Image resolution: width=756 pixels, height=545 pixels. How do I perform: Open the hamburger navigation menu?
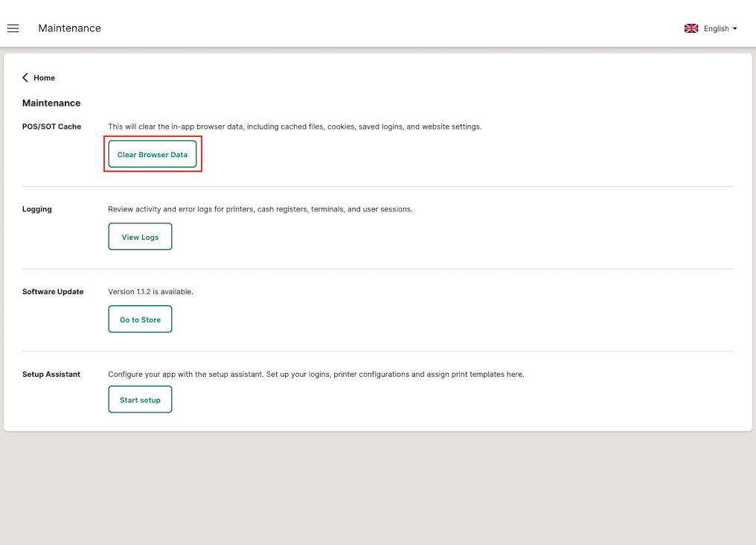click(x=13, y=28)
